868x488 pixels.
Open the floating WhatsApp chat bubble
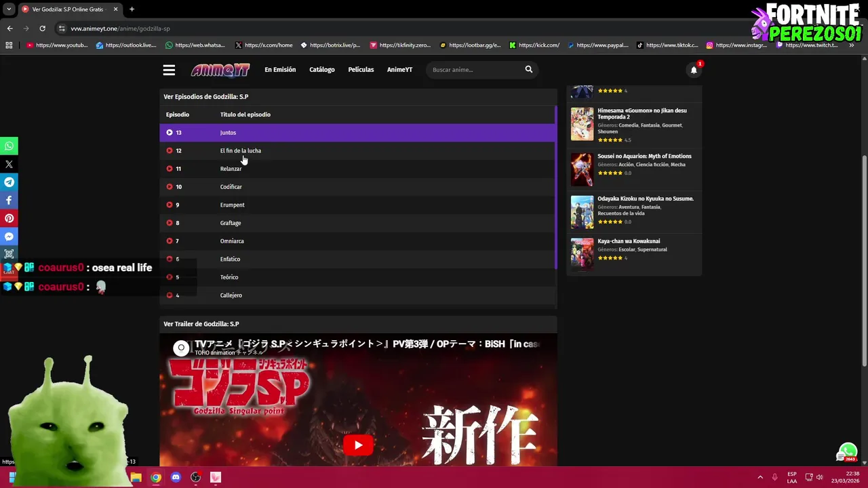click(848, 451)
